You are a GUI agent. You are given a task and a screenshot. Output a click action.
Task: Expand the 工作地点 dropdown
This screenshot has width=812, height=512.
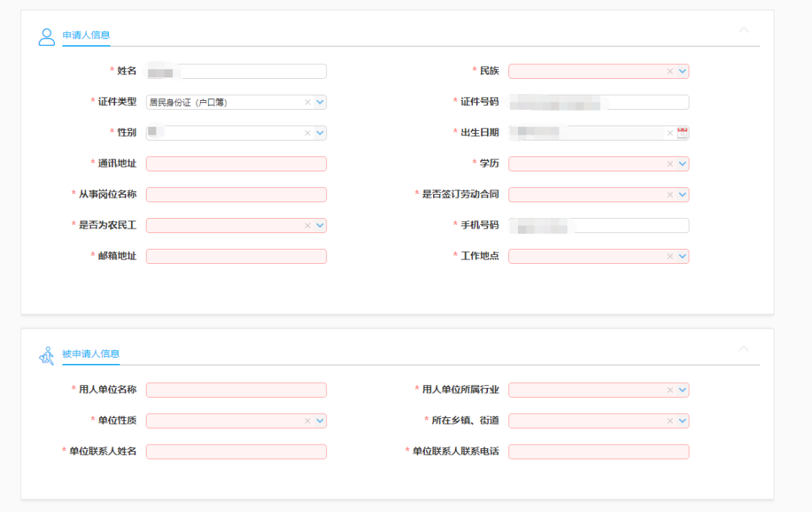point(682,256)
